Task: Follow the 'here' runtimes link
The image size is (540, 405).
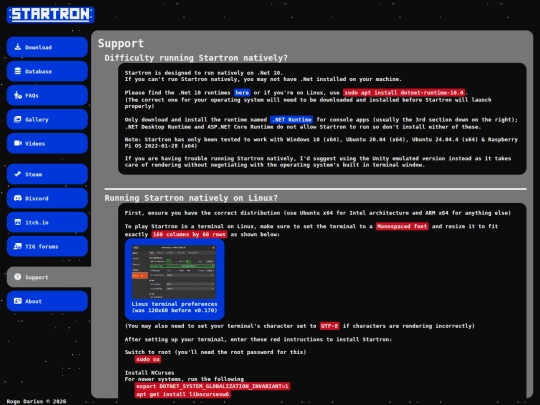Action: pos(242,93)
